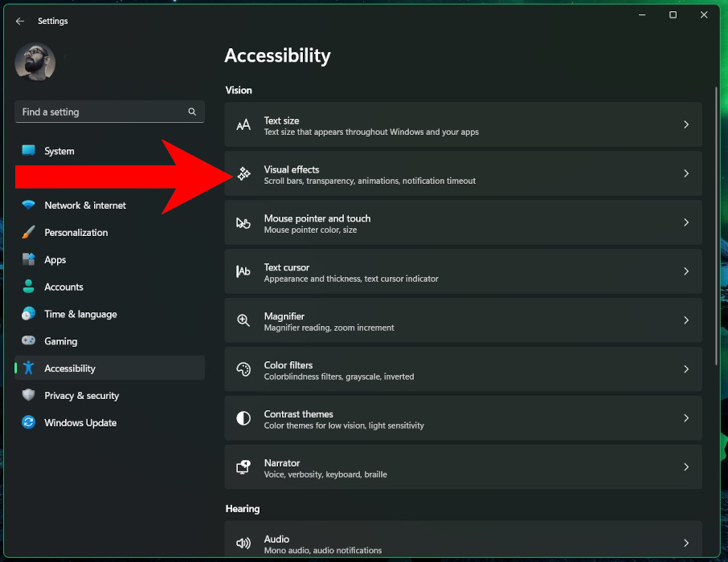Click the Color filters icon
This screenshot has width=728, height=562.
click(x=243, y=369)
